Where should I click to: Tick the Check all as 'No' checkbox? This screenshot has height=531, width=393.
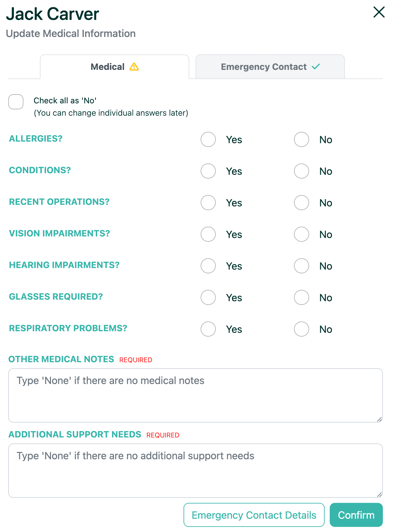click(x=16, y=102)
